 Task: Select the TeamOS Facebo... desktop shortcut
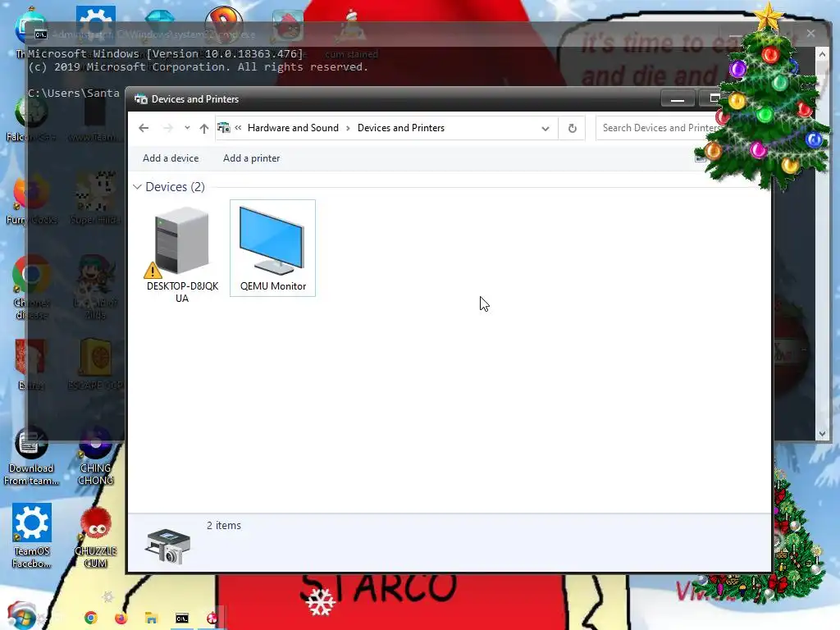(32, 536)
